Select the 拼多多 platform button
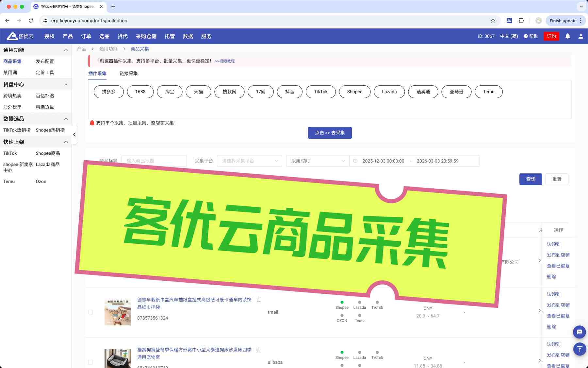This screenshot has height=368, width=588. [x=109, y=92]
